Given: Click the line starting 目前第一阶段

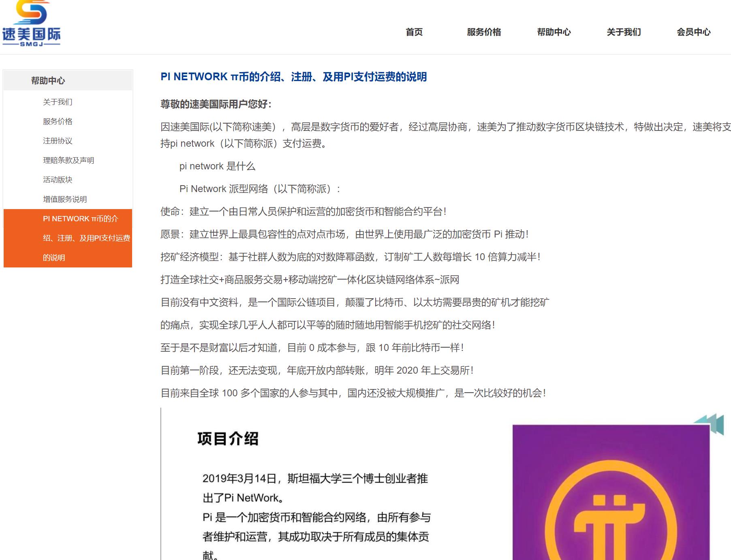Looking at the screenshot, I should [x=317, y=370].
